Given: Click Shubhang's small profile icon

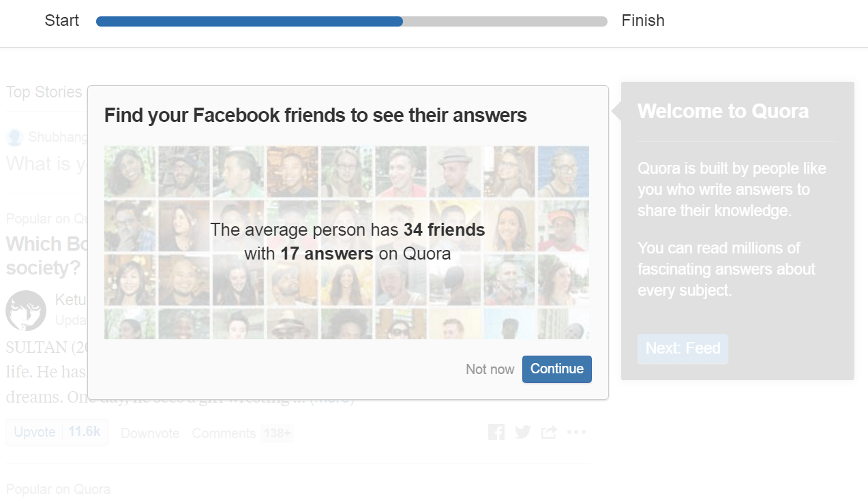Looking at the screenshot, I should pyautogui.click(x=14, y=138).
